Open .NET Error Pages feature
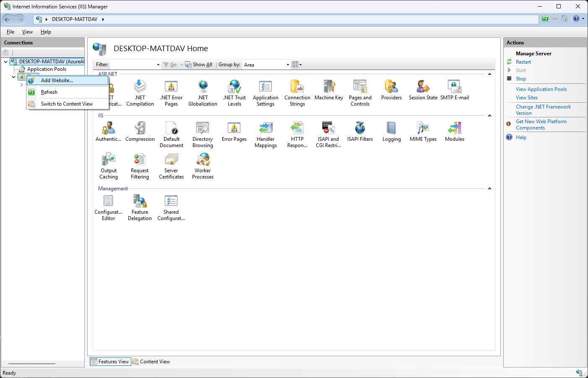This screenshot has height=378, width=588. click(171, 93)
